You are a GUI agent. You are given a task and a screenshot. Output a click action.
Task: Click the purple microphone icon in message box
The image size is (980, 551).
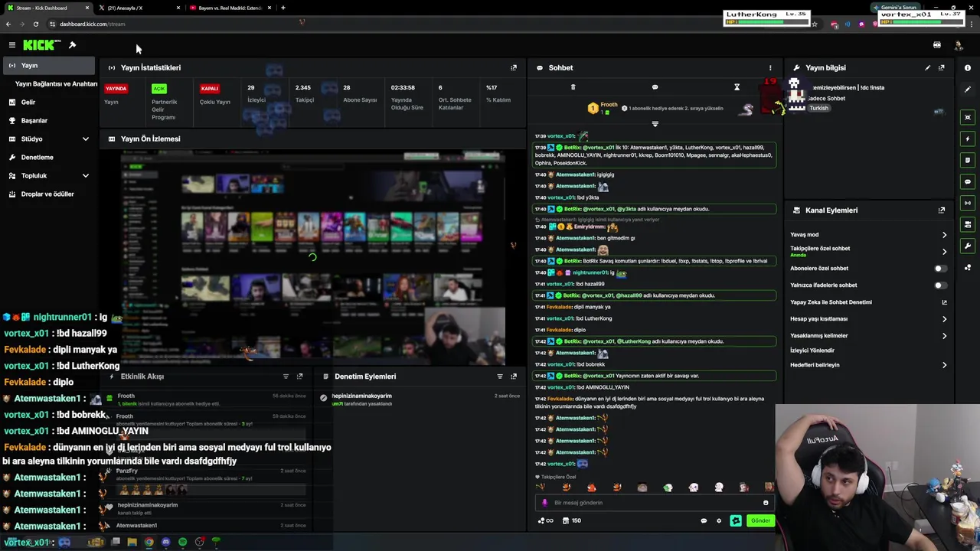coord(544,503)
